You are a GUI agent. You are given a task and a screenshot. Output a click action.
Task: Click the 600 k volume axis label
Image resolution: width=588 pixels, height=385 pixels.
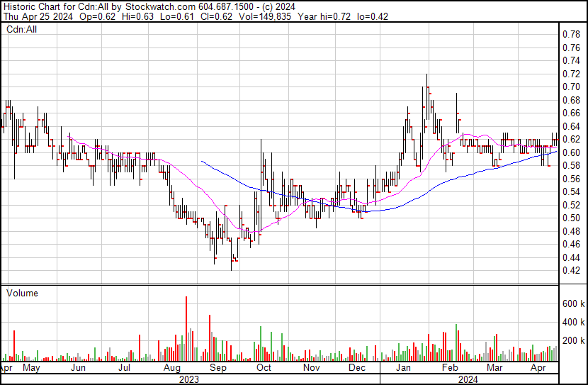click(573, 303)
